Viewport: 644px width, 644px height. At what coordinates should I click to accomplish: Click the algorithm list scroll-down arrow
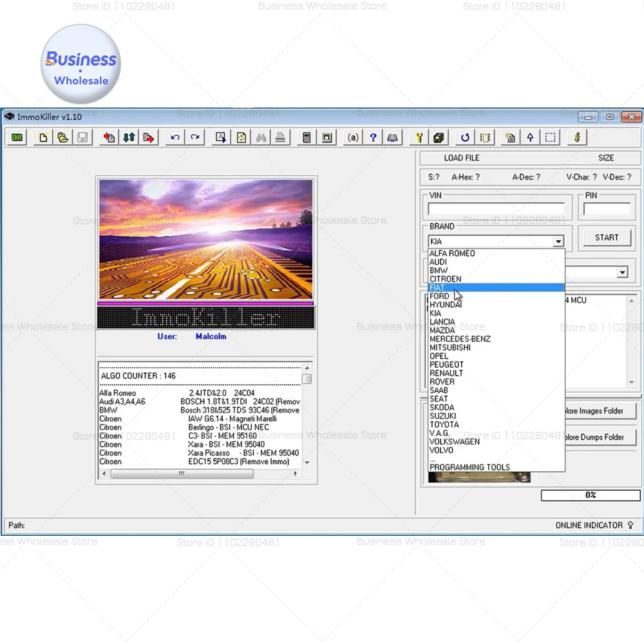[x=307, y=463]
